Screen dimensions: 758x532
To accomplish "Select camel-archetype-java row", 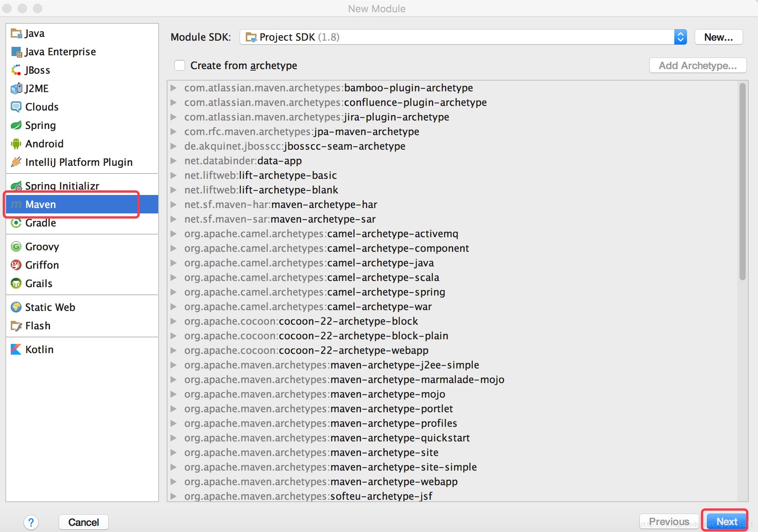I will [453, 263].
